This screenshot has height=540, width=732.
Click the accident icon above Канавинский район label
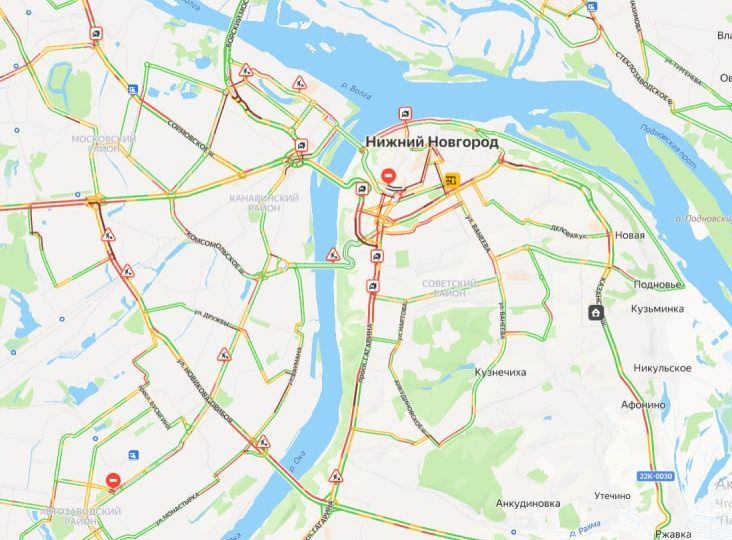(302, 145)
